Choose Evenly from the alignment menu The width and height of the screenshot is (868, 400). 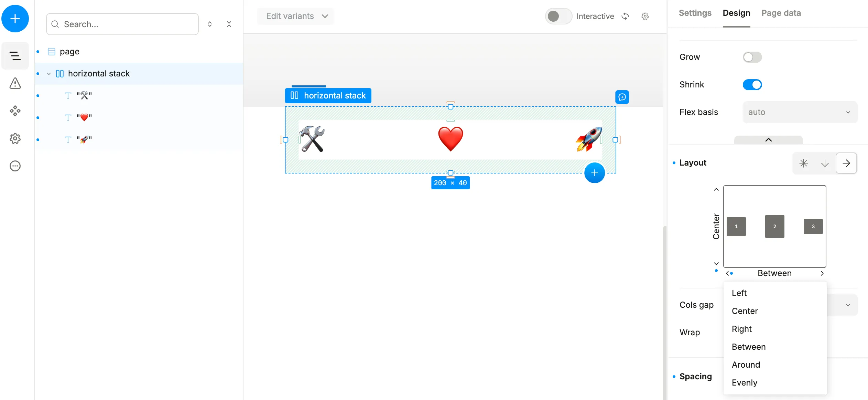(x=744, y=382)
